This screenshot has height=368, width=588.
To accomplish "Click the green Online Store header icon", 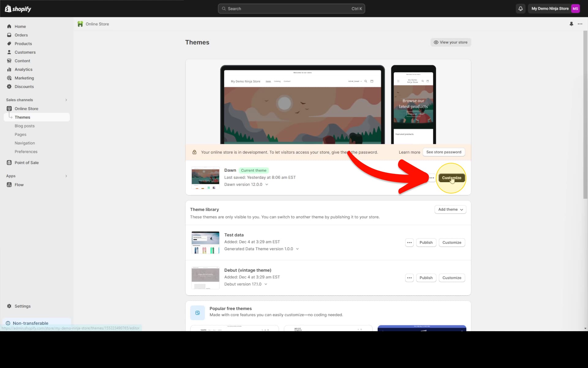I will (80, 24).
